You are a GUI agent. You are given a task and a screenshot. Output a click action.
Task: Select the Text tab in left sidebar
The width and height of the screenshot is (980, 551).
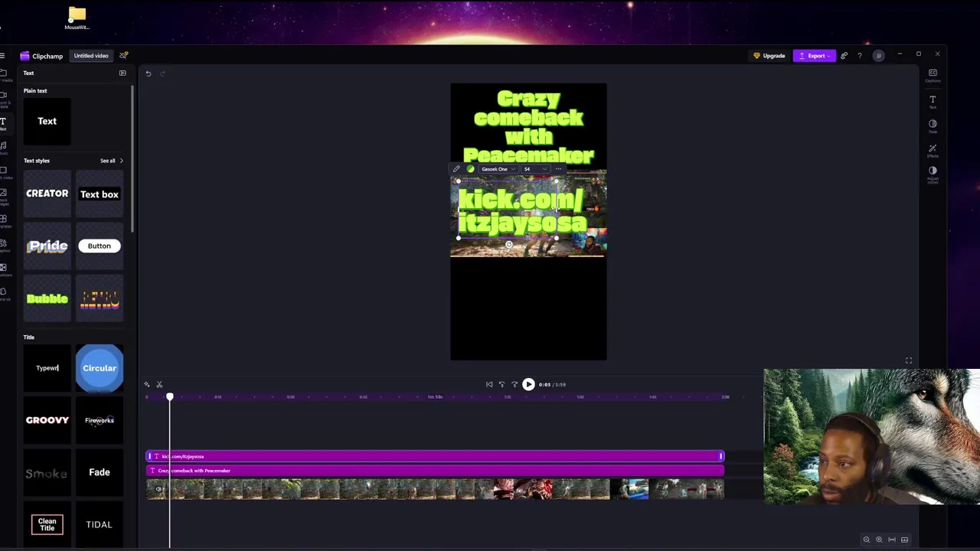pyautogui.click(x=3, y=123)
